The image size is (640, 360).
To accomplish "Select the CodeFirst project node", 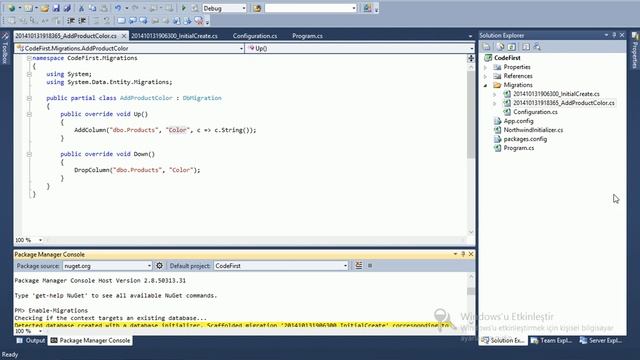I will (x=507, y=58).
